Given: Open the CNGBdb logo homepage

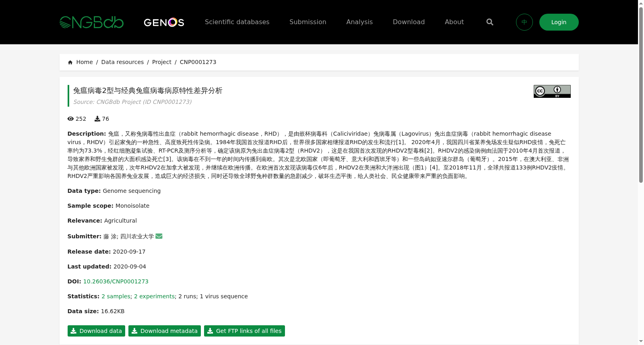Looking at the screenshot, I should [x=91, y=22].
